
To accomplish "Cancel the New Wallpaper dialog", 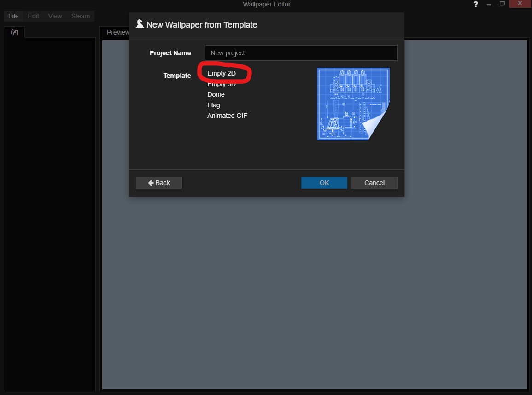I will [x=374, y=182].
